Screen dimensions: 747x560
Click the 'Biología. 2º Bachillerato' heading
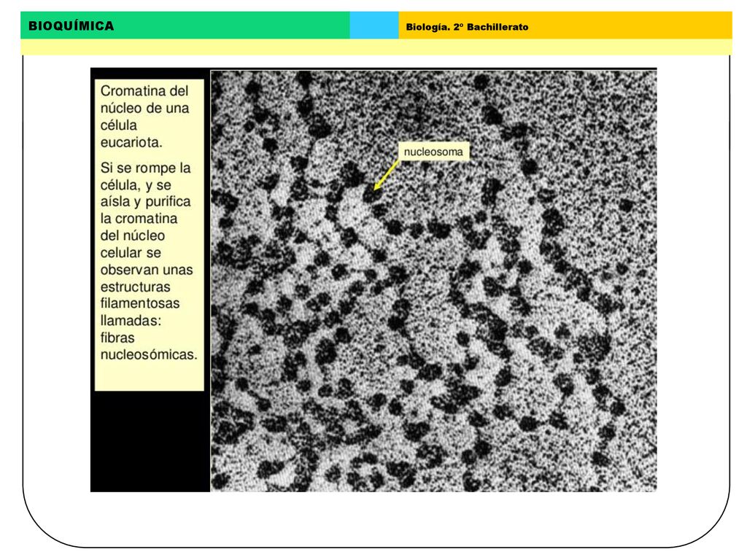point(467,27)
